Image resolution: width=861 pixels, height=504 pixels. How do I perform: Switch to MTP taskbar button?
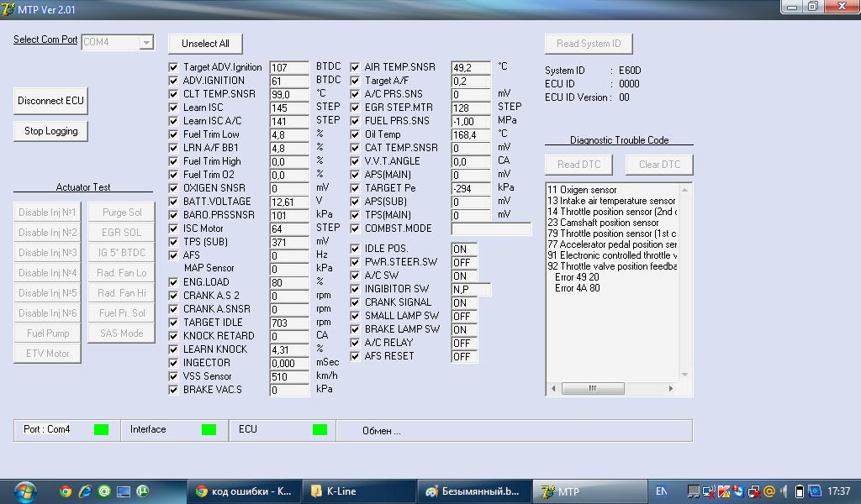click(x=590, y=491)
